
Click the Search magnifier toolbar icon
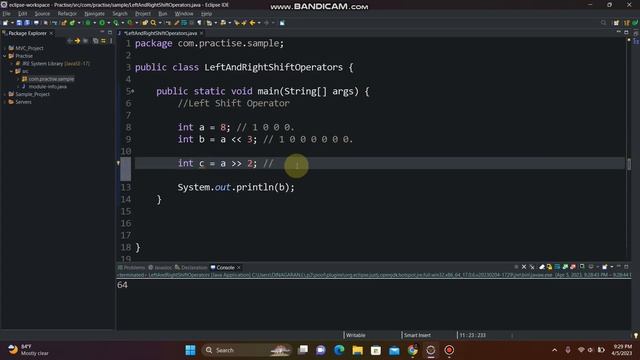[153, 23]
